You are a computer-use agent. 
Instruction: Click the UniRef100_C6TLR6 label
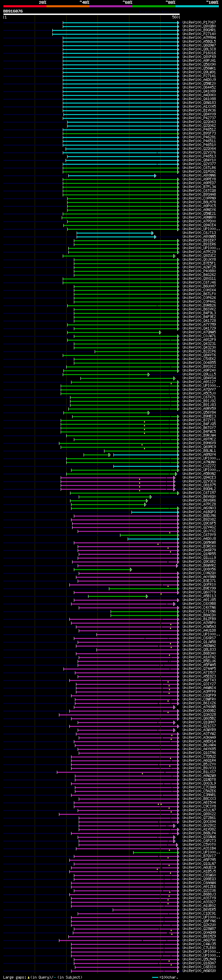199,168
